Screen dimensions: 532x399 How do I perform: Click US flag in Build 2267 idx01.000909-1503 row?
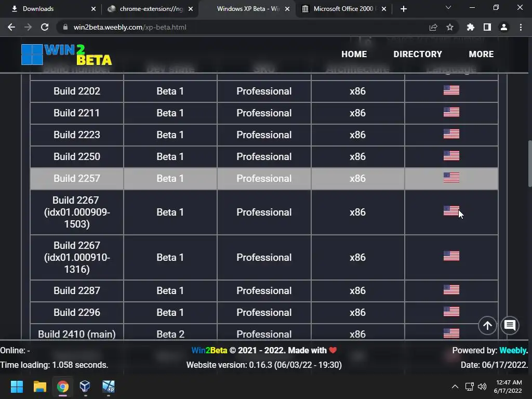[451, 211]
